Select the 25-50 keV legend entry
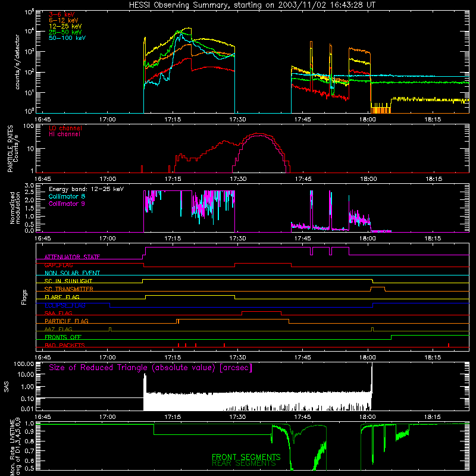Viewport: 476px width, 476px height. coord(65,32)
